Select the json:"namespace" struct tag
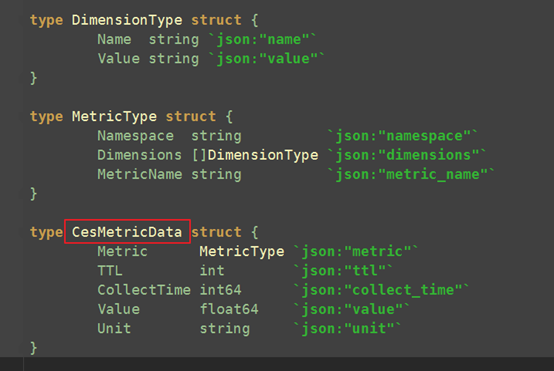 402,136
